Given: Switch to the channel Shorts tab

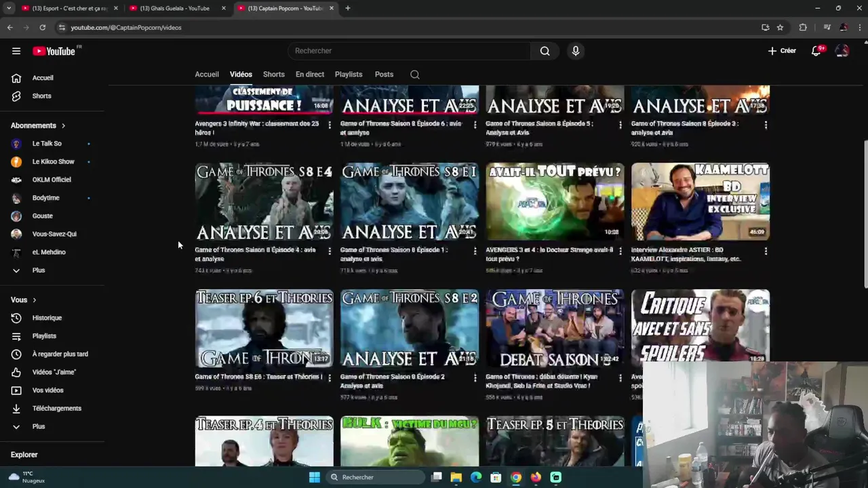Looking at the screenshot, I should click(x=274, y=75).
